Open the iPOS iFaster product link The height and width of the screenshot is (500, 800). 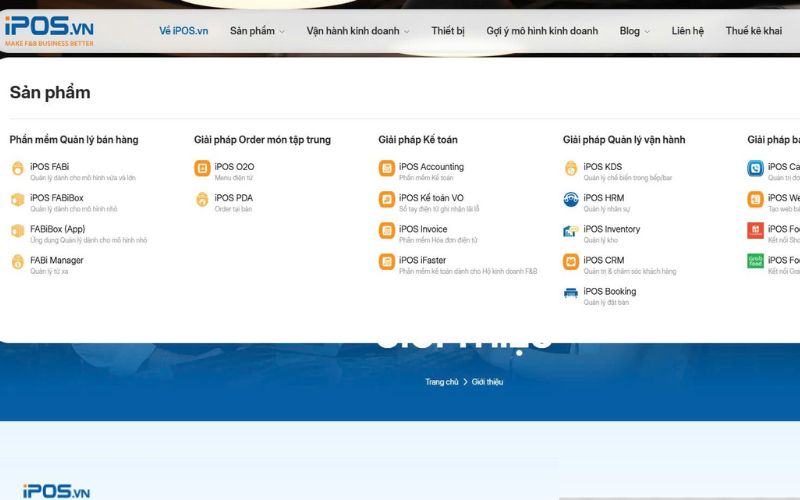point(422,260)
